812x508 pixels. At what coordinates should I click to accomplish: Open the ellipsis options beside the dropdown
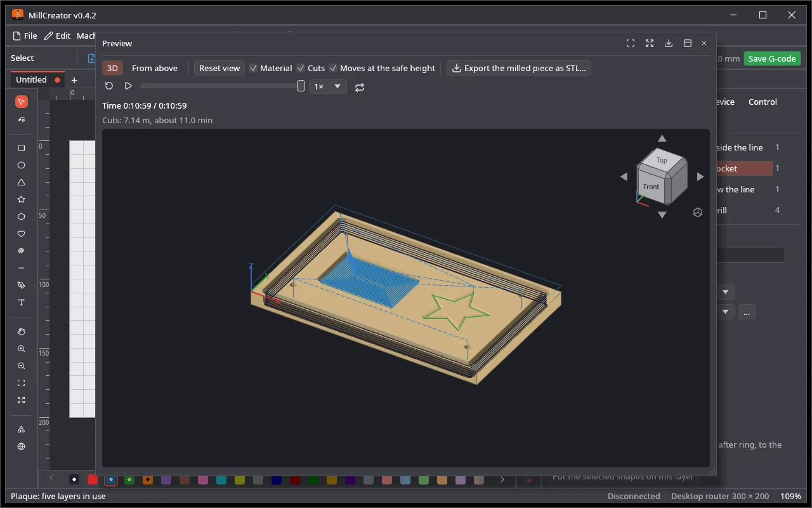pyautogui.click(x=747, y=312)
